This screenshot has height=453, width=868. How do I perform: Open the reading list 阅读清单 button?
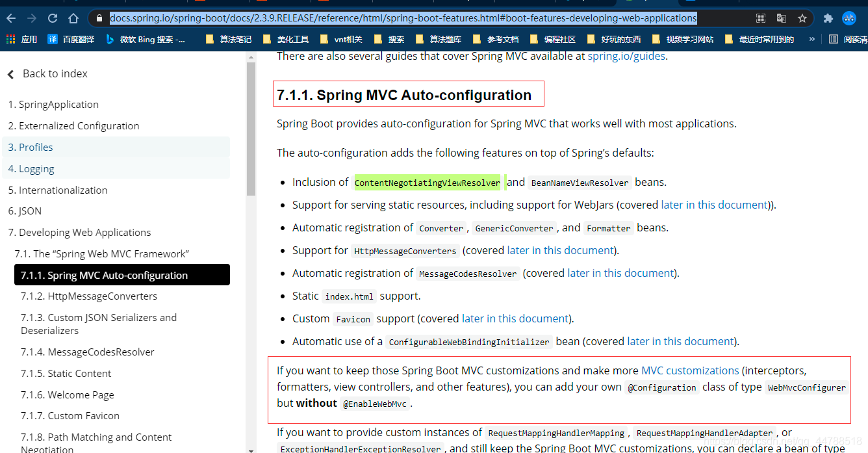(849, 39)
